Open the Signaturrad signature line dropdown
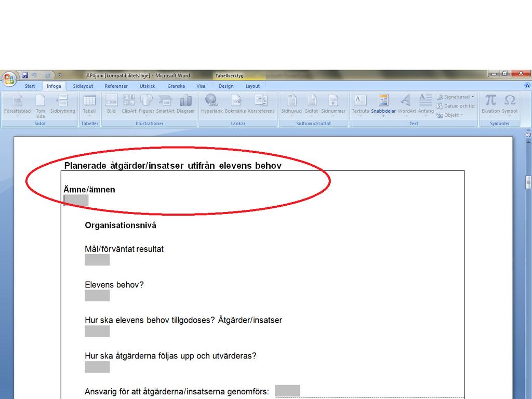Screen dimensions: 532x399 (x=455, y=97)
